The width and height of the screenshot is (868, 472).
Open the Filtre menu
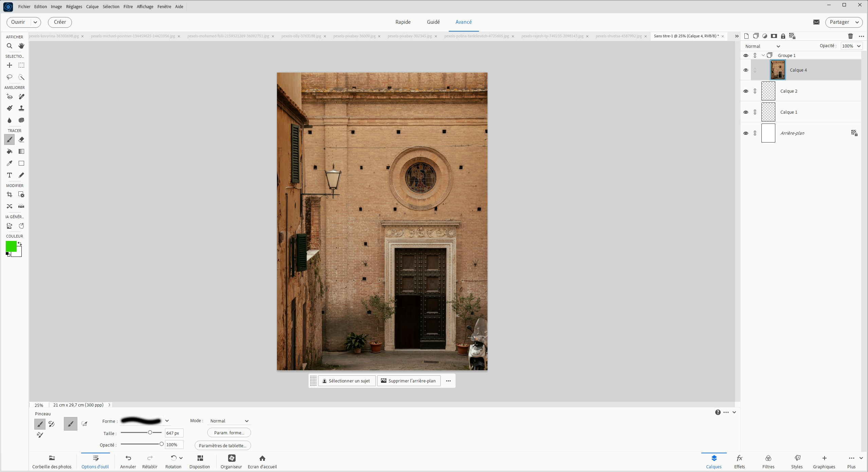pos(128,6)
